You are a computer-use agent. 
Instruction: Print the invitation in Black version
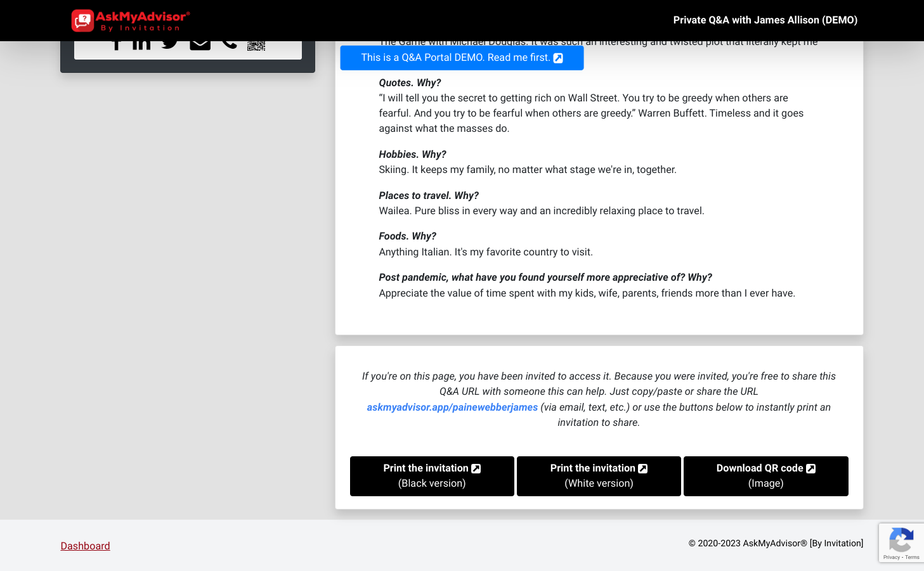click(x=432, y=476)
